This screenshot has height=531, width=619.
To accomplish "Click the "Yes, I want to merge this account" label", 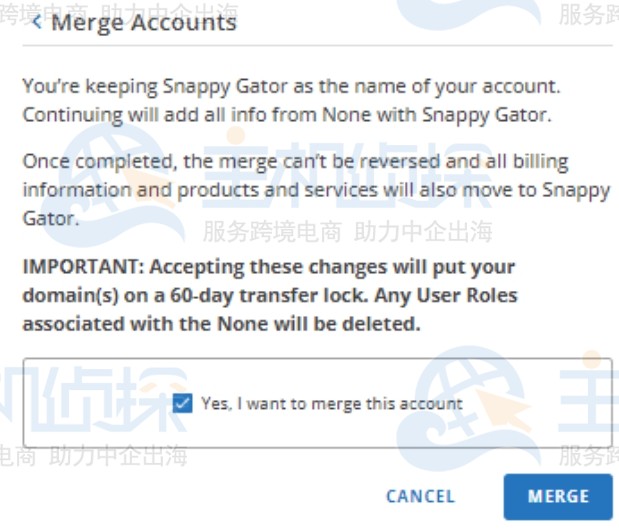I will pos(331,404).
